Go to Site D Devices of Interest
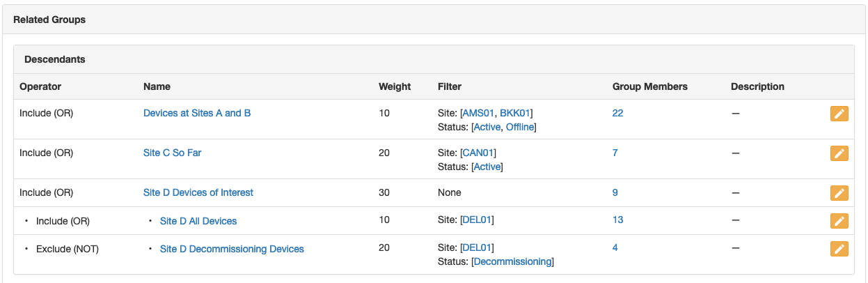Screen dimensions: 868x283 click(x=198, y=192)
